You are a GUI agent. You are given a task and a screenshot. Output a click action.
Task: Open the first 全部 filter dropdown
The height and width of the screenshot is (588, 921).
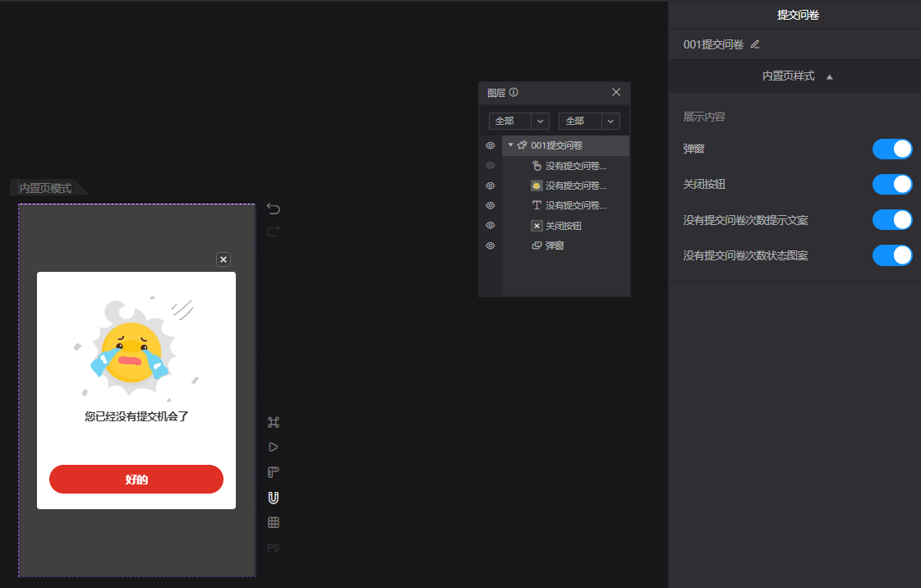pyautogui.click(x=518, y=121)
